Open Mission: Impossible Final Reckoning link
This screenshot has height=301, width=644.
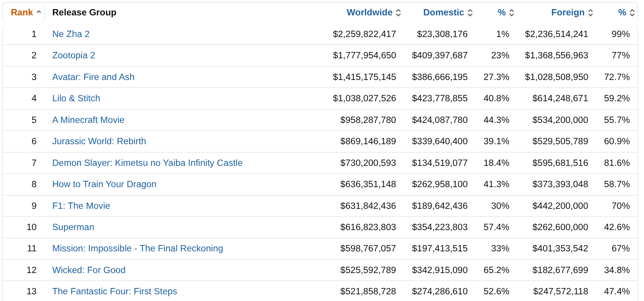point(138,249)
